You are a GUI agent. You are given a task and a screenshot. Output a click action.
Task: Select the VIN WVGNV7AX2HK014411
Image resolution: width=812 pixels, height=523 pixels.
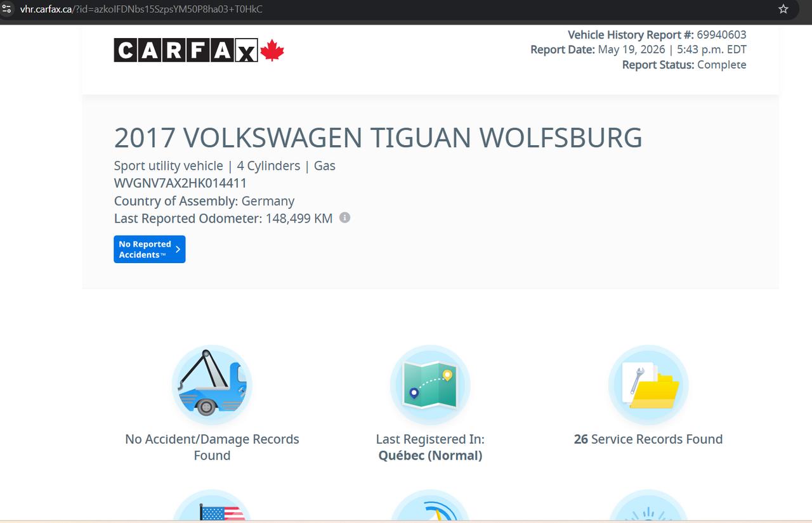[180, 183]
